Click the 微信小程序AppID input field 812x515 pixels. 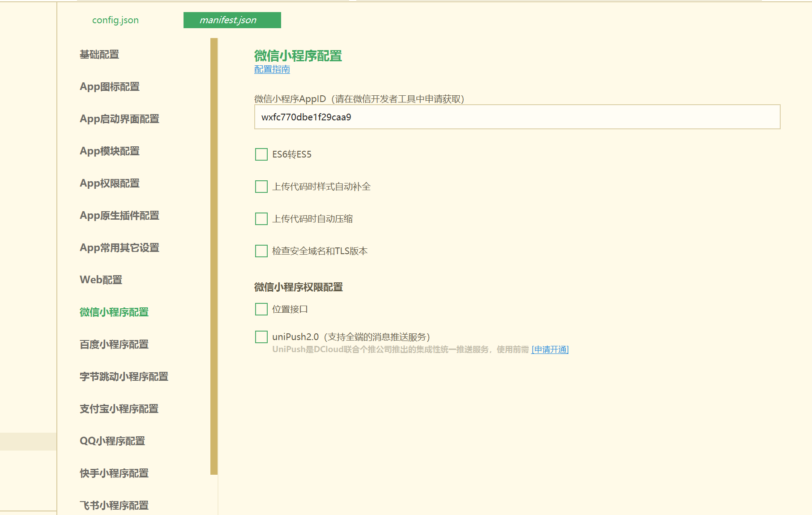click(517, 117)
